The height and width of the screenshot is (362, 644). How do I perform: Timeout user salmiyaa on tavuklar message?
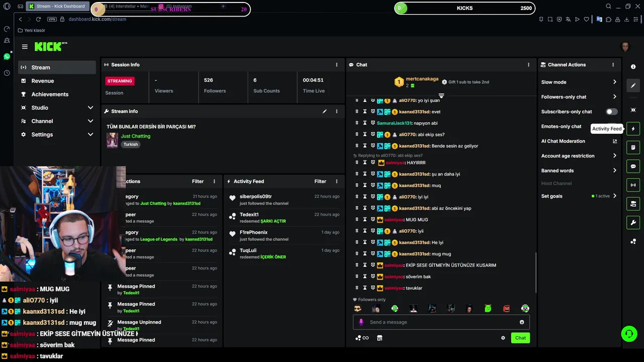tap(365, 288)
